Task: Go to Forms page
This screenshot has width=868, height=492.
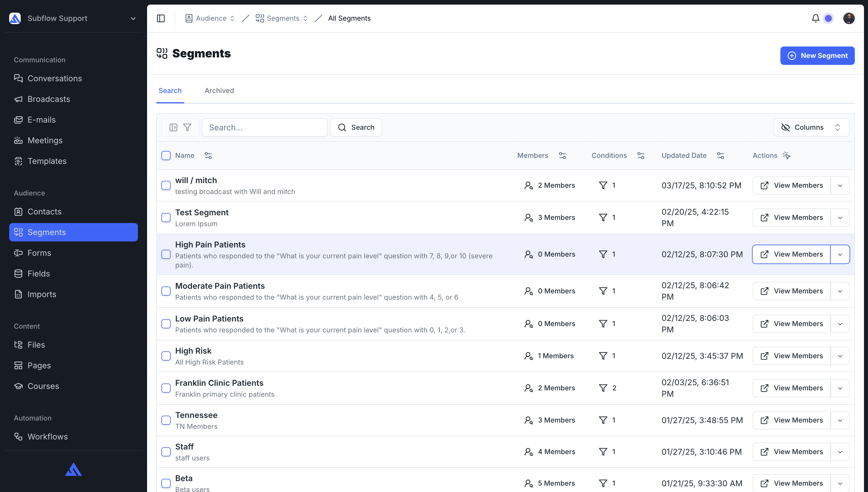Action: (x=73, y=253)
